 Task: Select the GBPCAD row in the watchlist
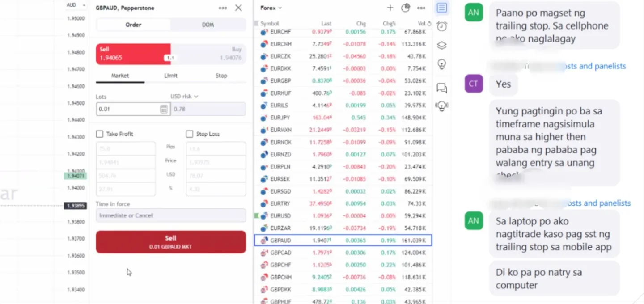click(x=343, y=253)
